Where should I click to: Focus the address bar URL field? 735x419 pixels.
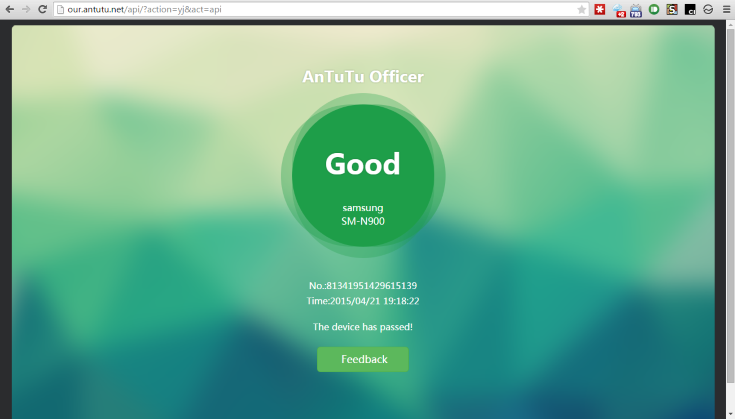(321, 9)
